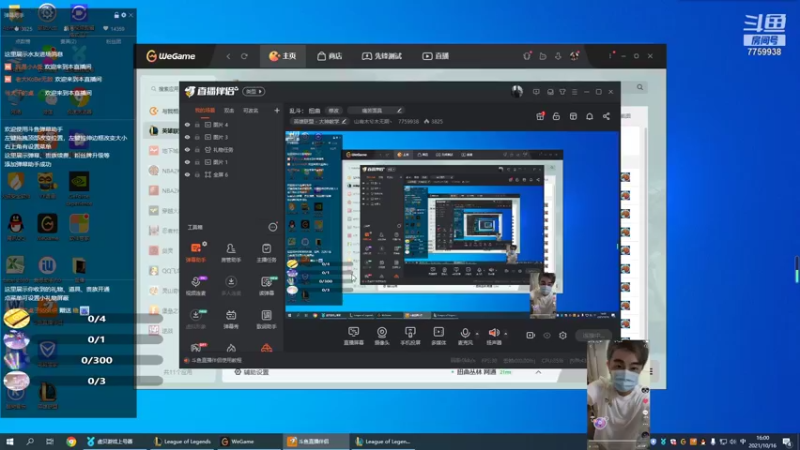
Task: Select the 全屏 6 layer row
Action: [232, 174]
